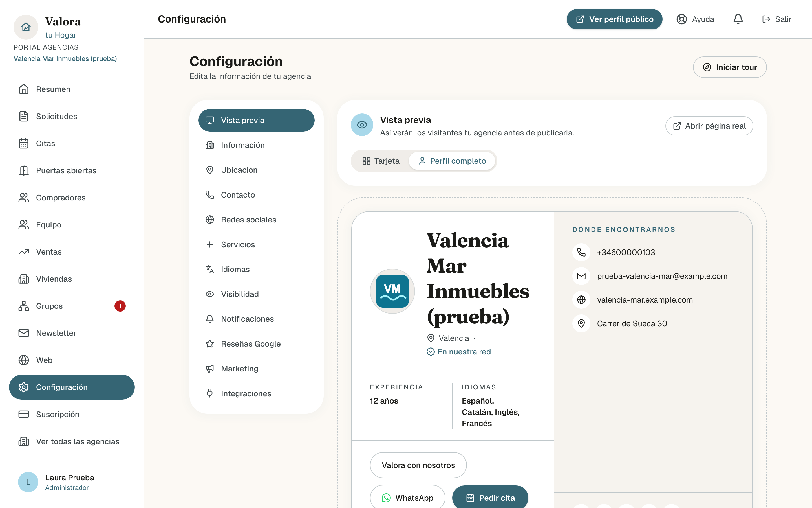The width and height of the screenshot is (812, 508).
Task: Click the Equipo people icon
Action: [x=23, y=225]
